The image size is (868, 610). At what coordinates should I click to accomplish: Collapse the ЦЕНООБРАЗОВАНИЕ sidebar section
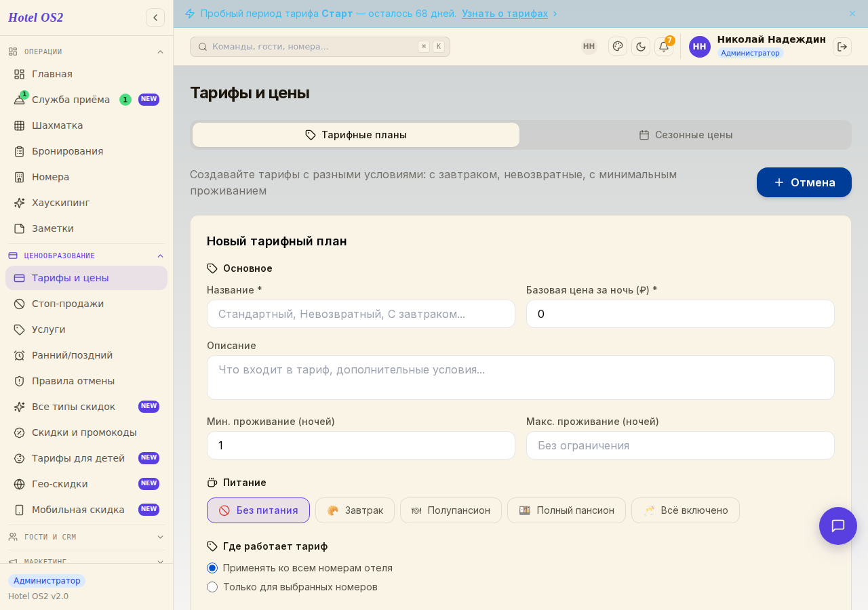coord(86,256)
